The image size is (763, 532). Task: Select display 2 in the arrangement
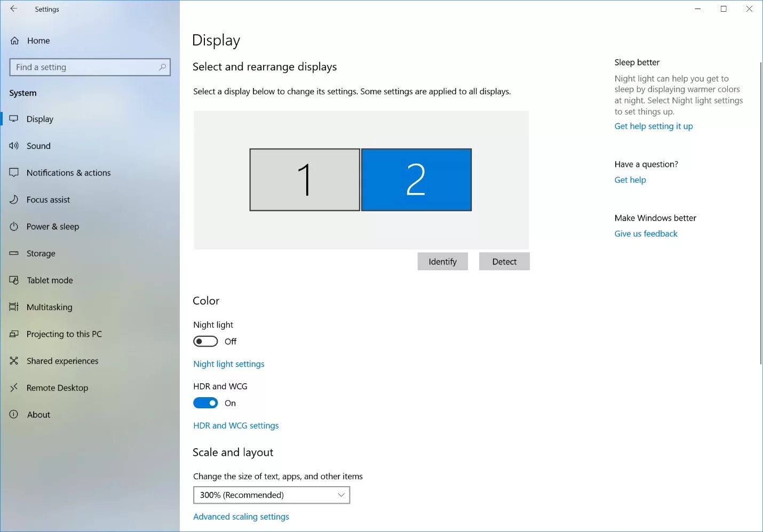[x=416, y=180]
